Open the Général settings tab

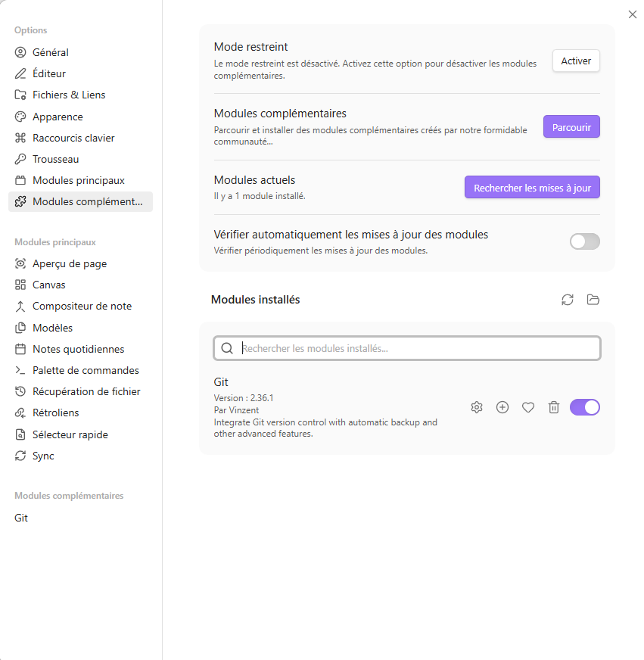[50, 52]
